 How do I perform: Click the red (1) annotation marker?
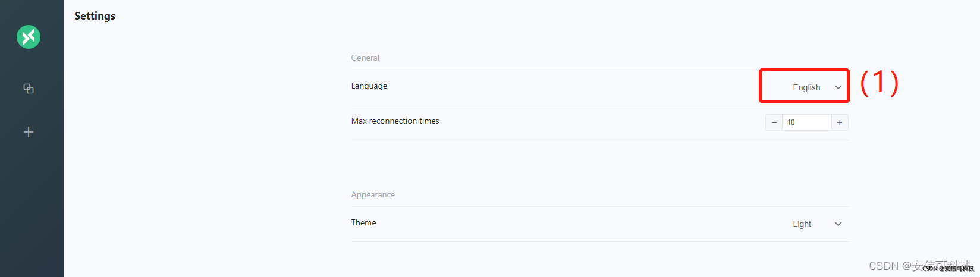click(x=879, y=82)
